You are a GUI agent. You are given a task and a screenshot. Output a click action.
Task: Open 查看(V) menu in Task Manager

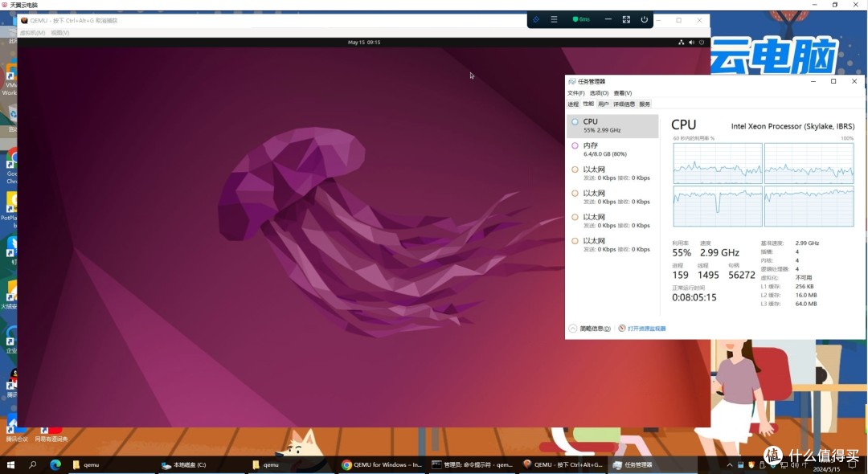point(623,93)
